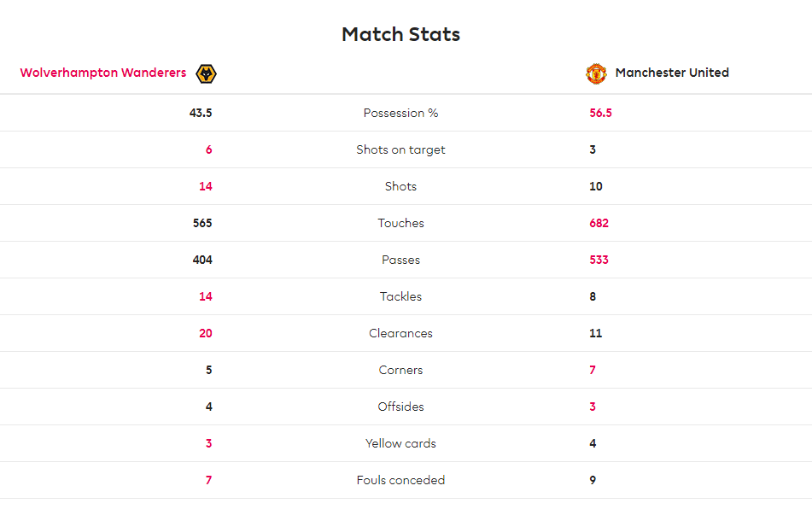Click the Touches stat row label

tap(400, 223)
